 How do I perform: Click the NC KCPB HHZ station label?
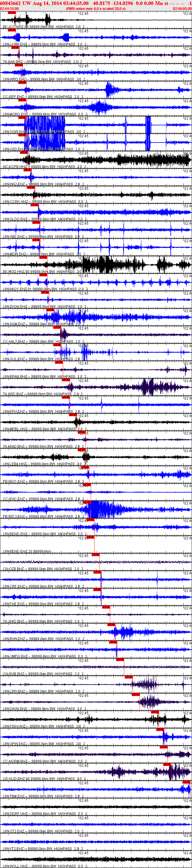coord(45,167)
